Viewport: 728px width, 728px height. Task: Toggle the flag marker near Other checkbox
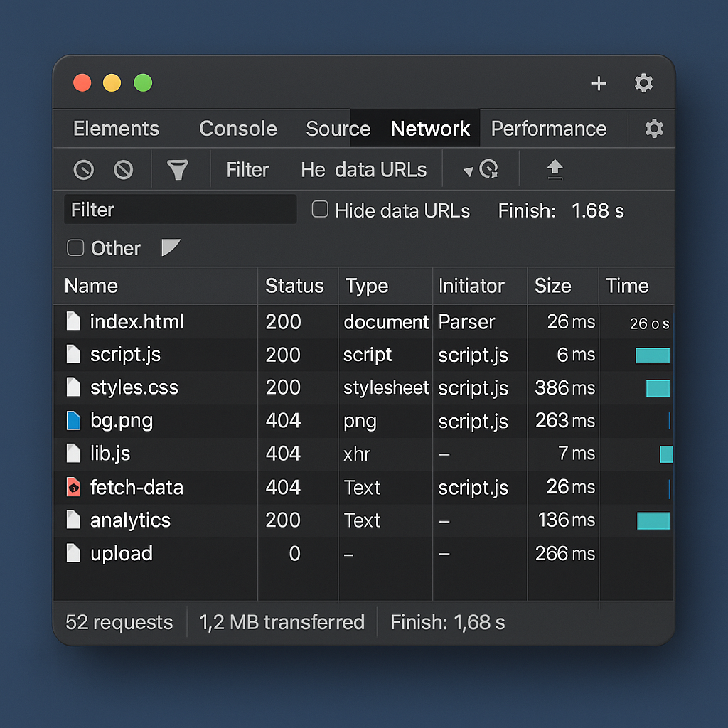tap(171, 247)
